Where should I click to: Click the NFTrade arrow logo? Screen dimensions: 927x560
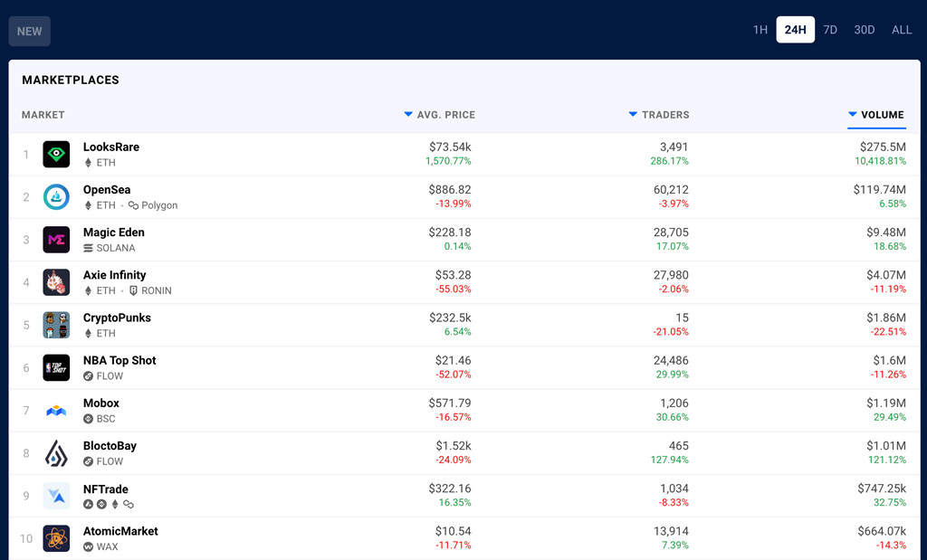pos(56,496)
